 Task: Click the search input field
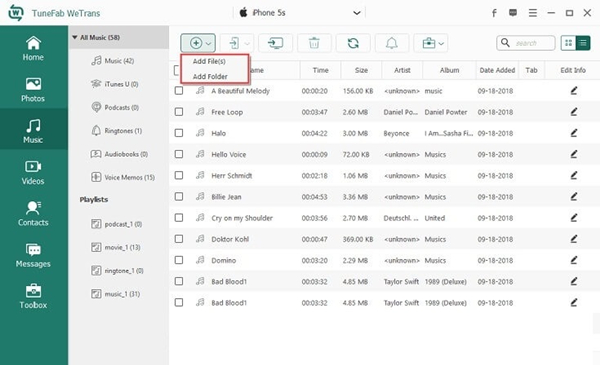[526, 43]
